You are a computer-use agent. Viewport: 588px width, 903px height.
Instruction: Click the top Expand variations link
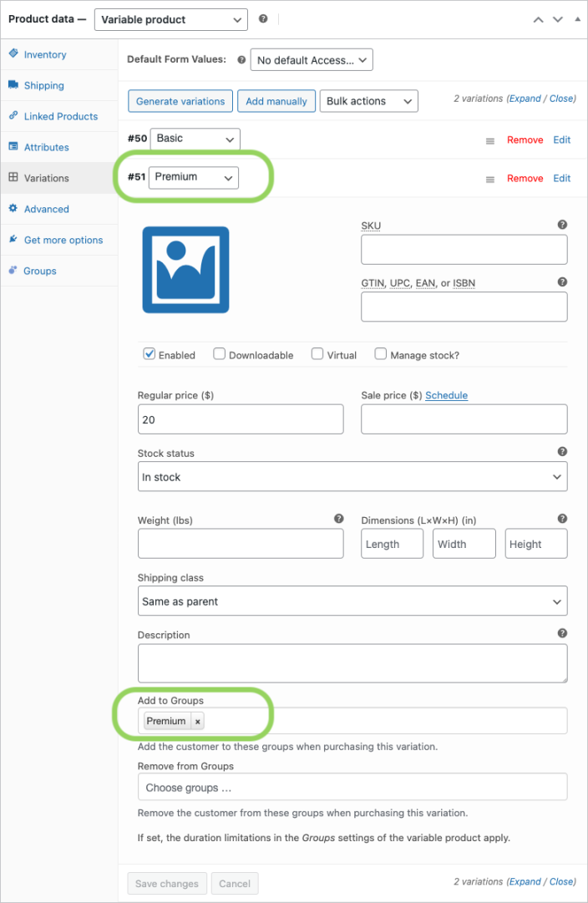[x=525, y=99]
